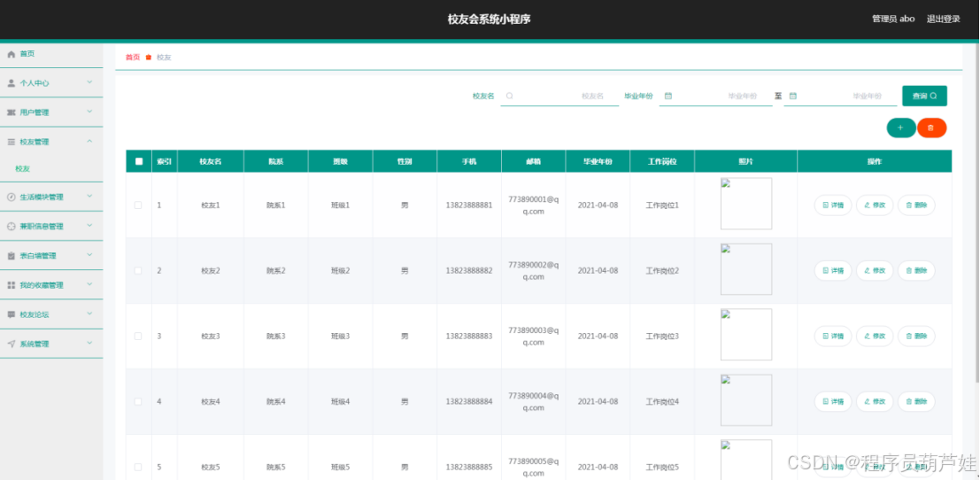Click the icon beside 兼职信息管理

point(11,226)
